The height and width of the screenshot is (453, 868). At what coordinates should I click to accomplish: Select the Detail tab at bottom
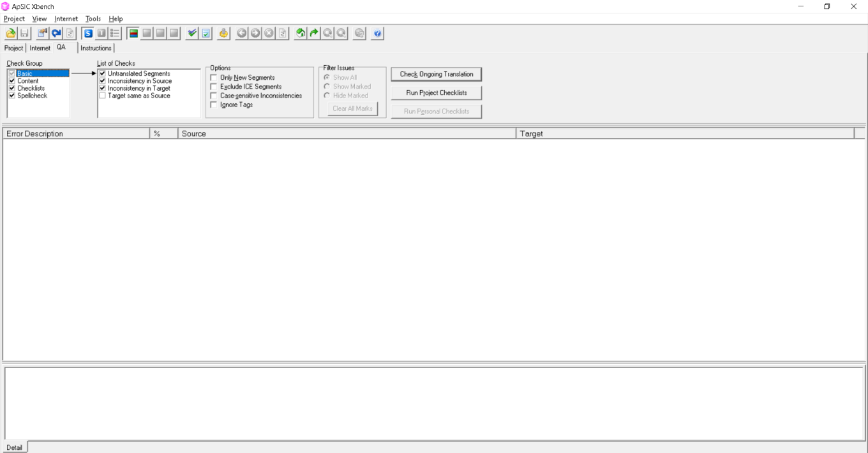click(14, 447)
